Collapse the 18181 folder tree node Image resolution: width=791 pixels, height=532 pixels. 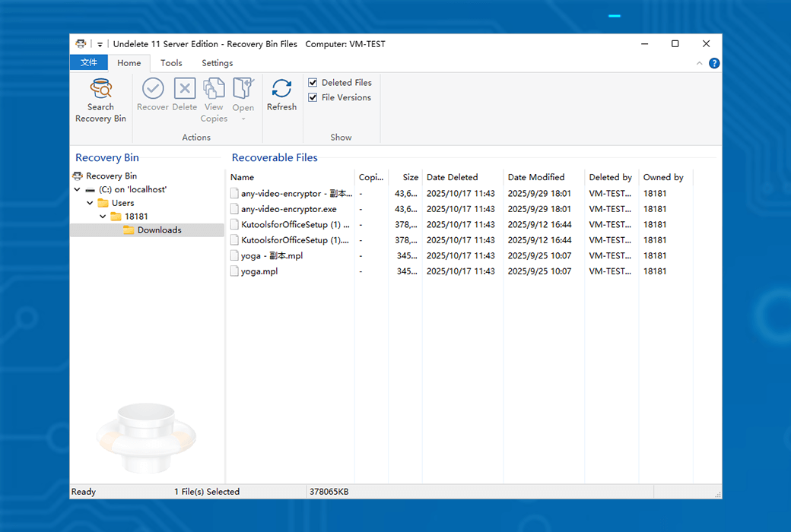click(x=103, y=217)
